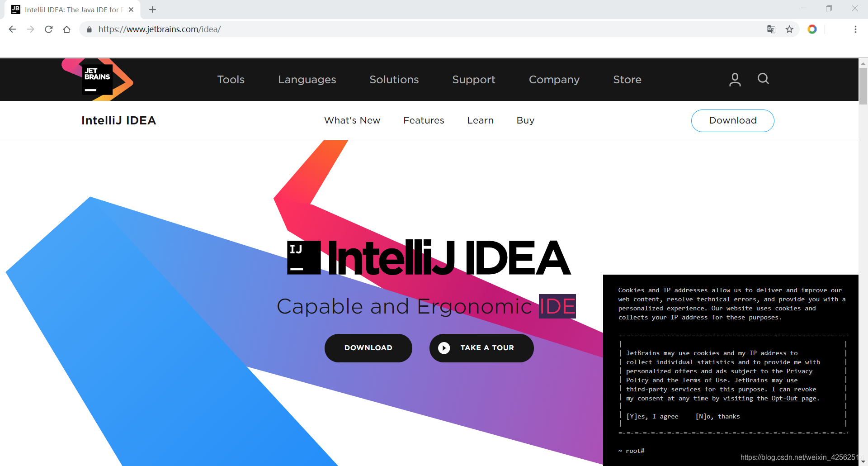Open the Store menu
Viewport: 868px width, 466px height.
627,80
